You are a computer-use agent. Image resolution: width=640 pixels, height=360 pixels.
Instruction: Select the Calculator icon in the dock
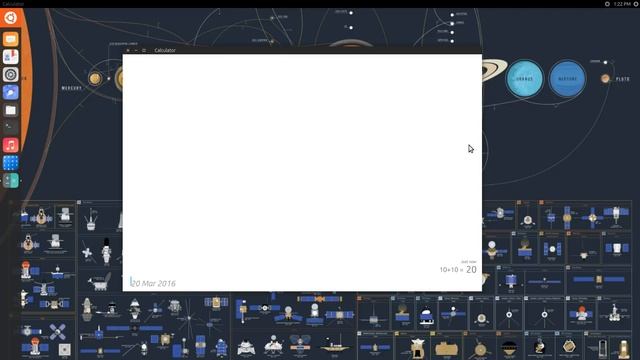click(11, 180)
